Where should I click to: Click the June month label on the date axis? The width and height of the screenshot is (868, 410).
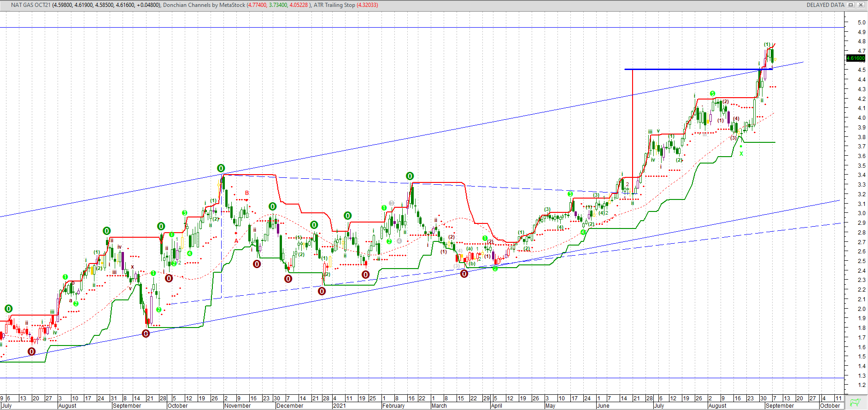tap(603, 406)
